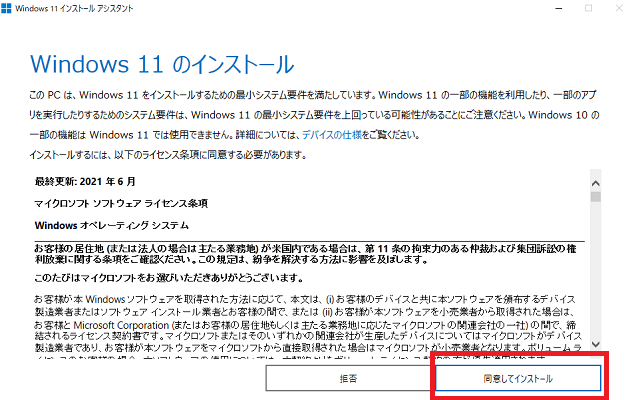Click the Windows logo in title bar

coord(6,8)
